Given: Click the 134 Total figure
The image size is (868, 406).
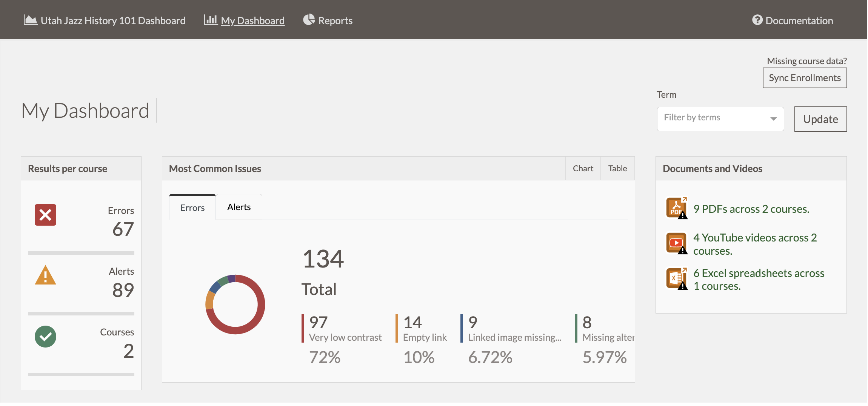Looking at the screenshot, I should (323, 259).
